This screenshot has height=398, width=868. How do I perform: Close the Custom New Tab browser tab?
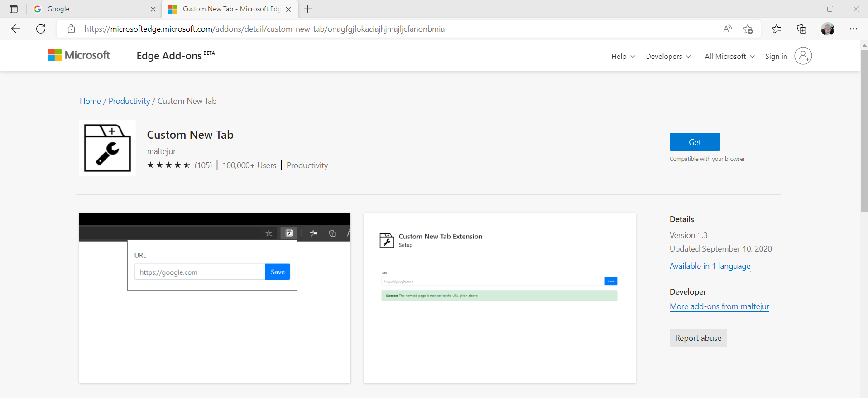point(288,9)
